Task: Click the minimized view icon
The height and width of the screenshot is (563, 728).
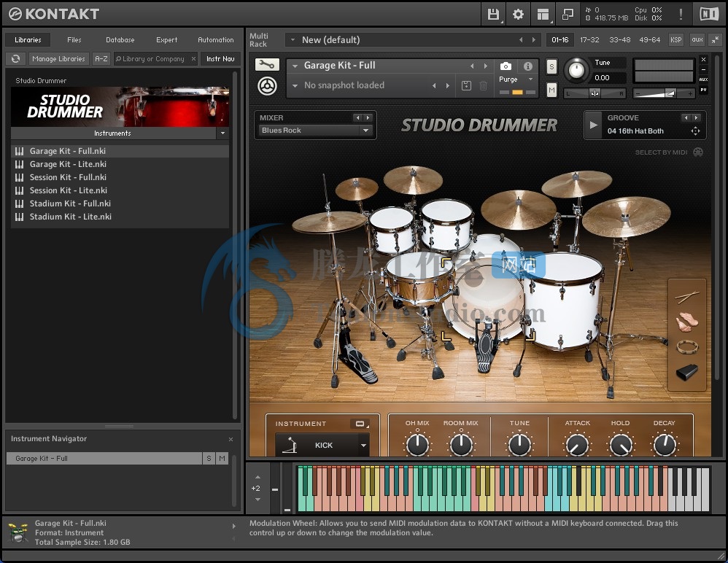Action: click(x=568, y=15)
